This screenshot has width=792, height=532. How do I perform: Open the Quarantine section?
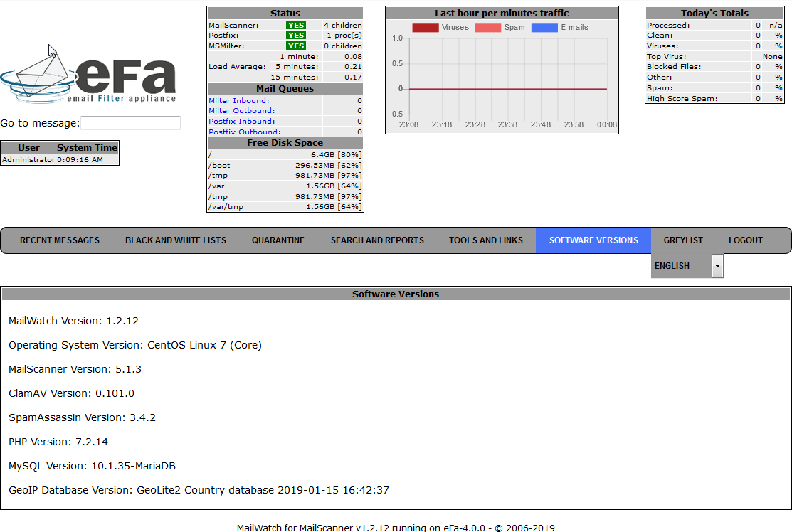coord(278,240)
